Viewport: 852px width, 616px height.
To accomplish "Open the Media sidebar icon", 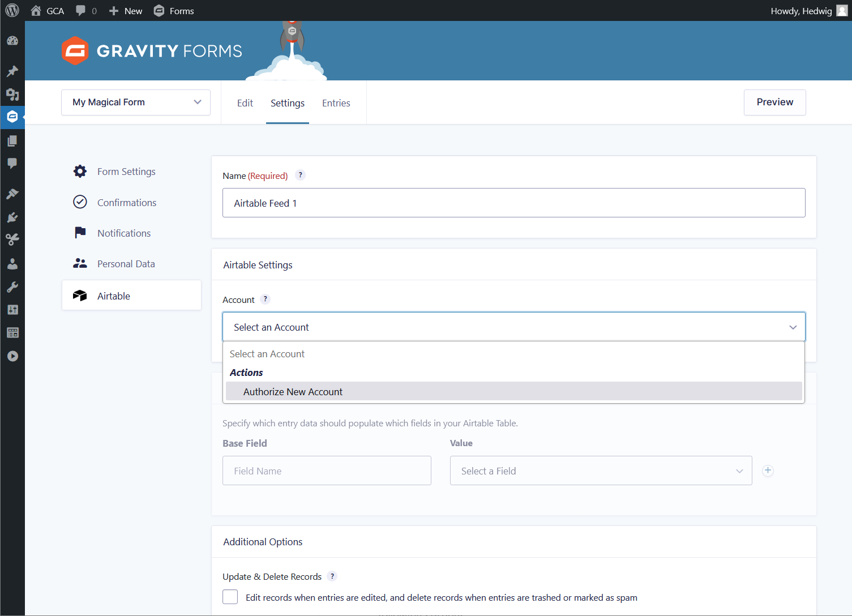I will [x=12, y=94].
